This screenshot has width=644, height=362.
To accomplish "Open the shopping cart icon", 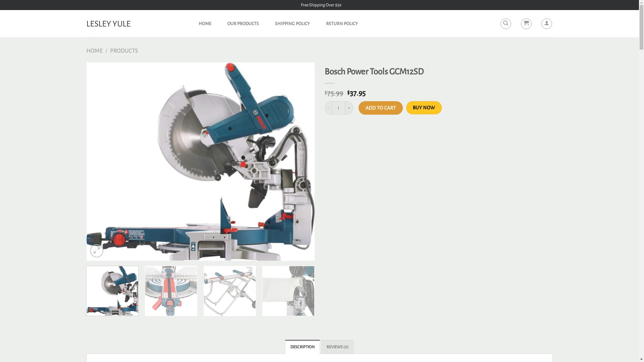I will (x=526, y=24).
